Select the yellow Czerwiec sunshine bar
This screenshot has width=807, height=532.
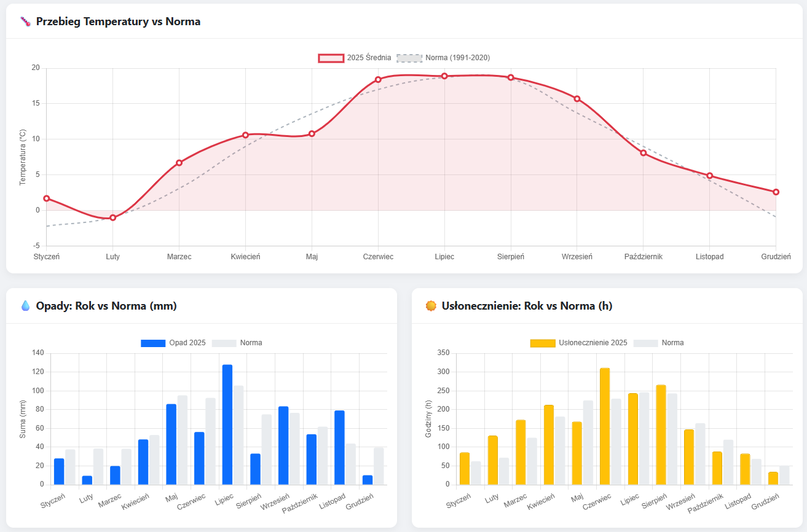click(x=605, y=426)
